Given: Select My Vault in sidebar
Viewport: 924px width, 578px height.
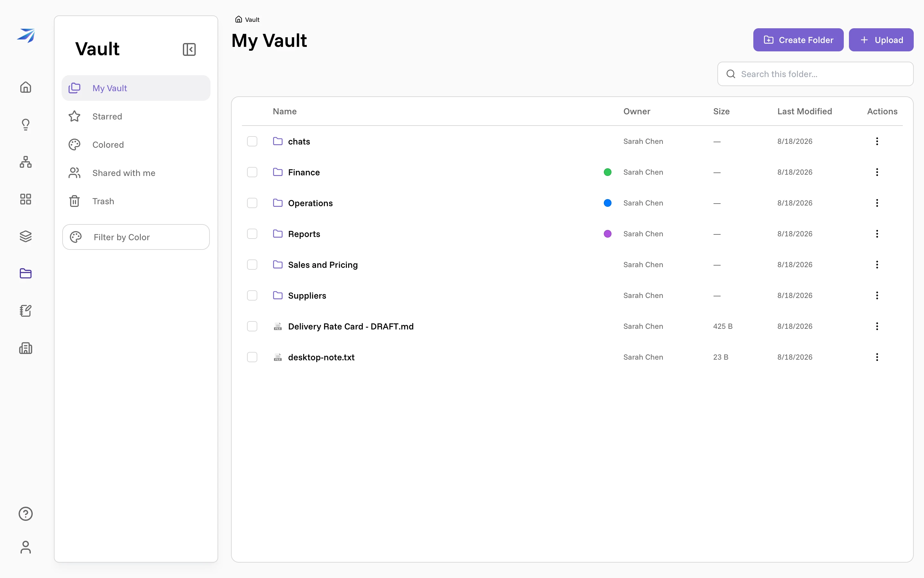Looking at the screenshot, I should pyautogui.click(x=136, y=88).
